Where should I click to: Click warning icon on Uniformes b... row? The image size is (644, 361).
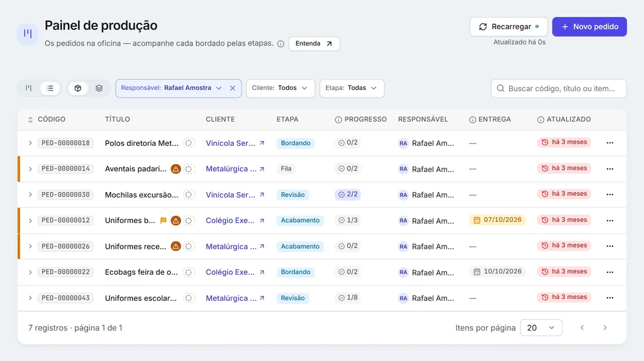176,221
